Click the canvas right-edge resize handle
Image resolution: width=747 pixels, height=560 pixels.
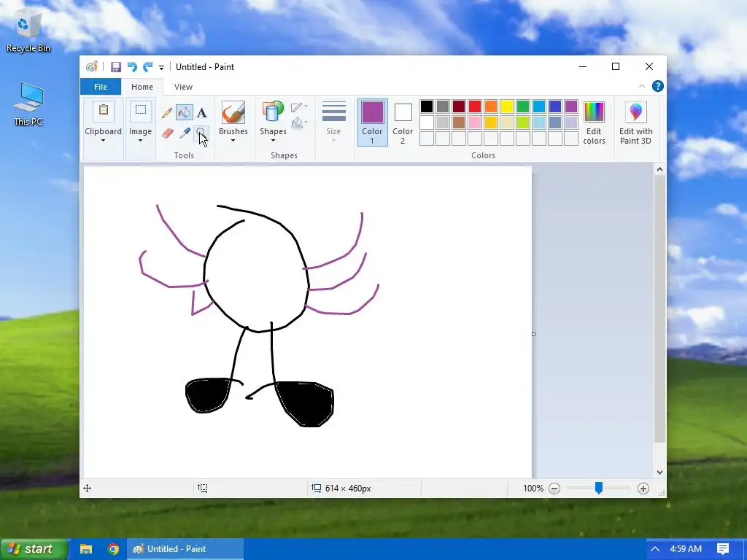tap(533, 334)
